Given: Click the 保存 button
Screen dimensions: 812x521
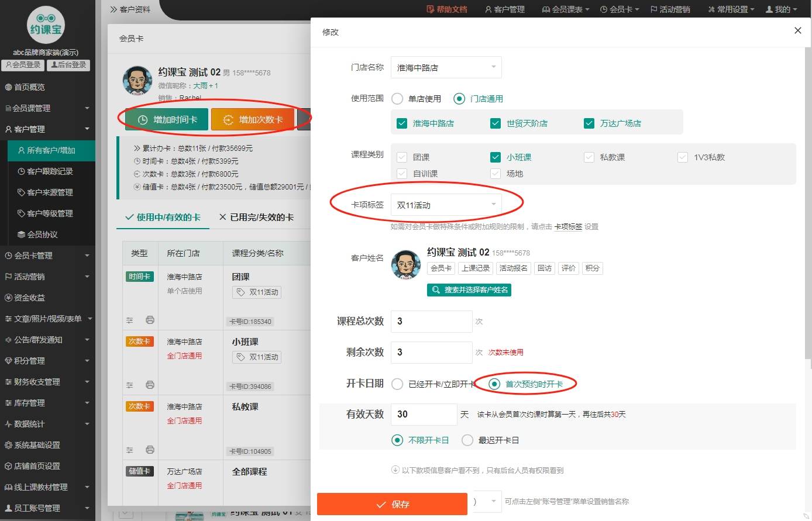Looking at the screenshot, I should pyautogui.click(x=392, y=504).
